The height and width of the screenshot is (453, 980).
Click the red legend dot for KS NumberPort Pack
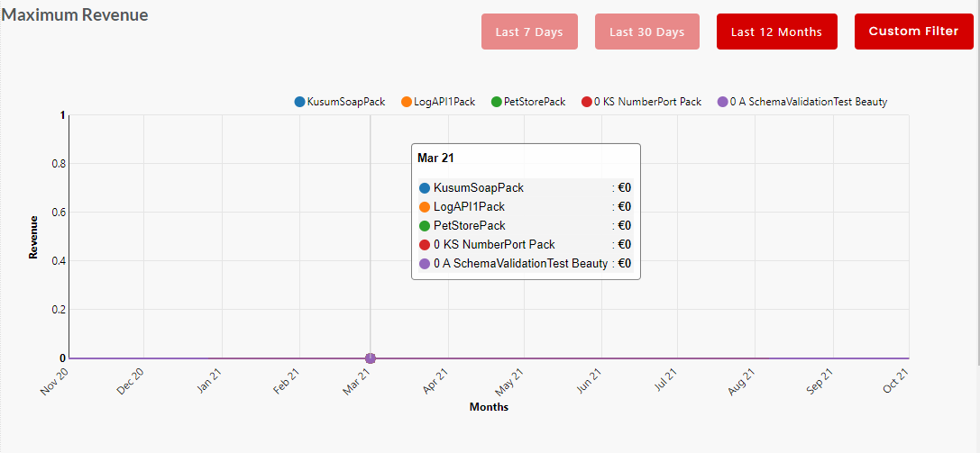(x=586, y=102)
